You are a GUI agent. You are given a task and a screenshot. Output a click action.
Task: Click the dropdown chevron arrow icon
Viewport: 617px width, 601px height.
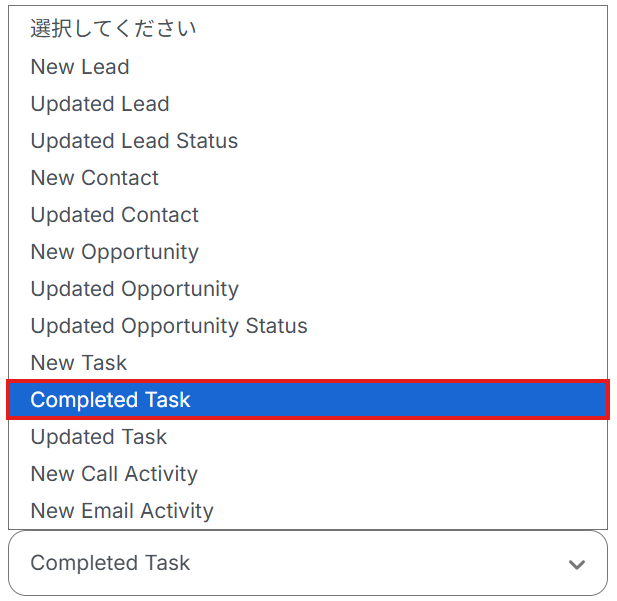click(577, 564)
